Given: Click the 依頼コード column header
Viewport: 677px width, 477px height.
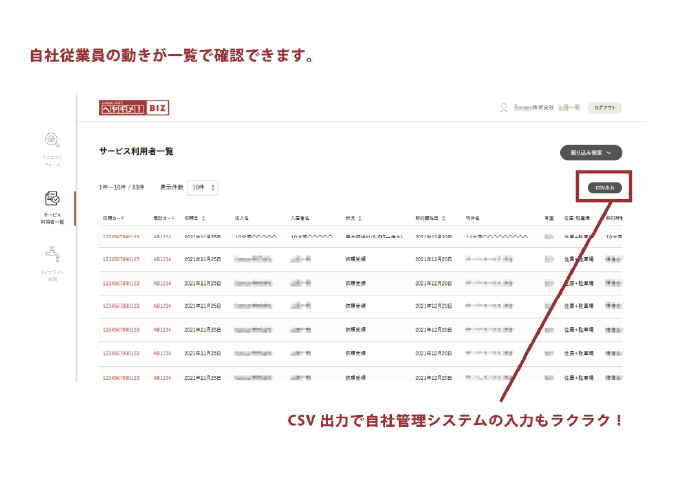Looking at the screenshot, I should 114,217.
